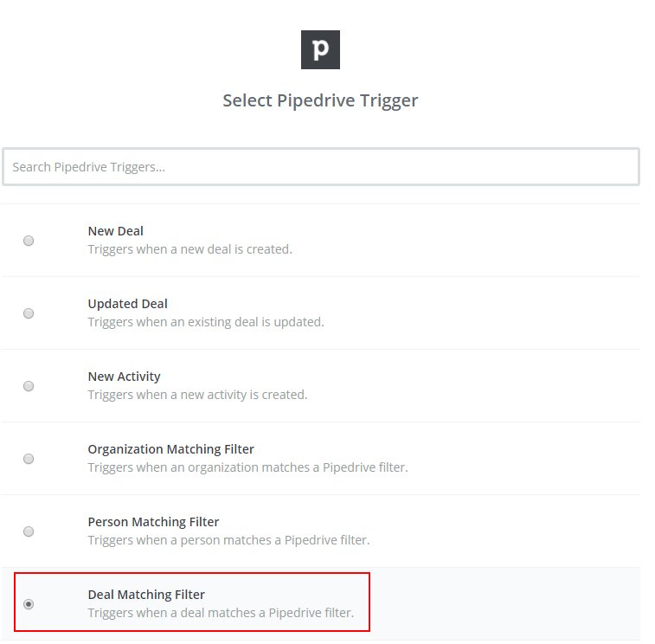The height and width of the screenshot is (644, 655).
Task: Click the Updated Deal trigger title
Action: pos(127,304)
